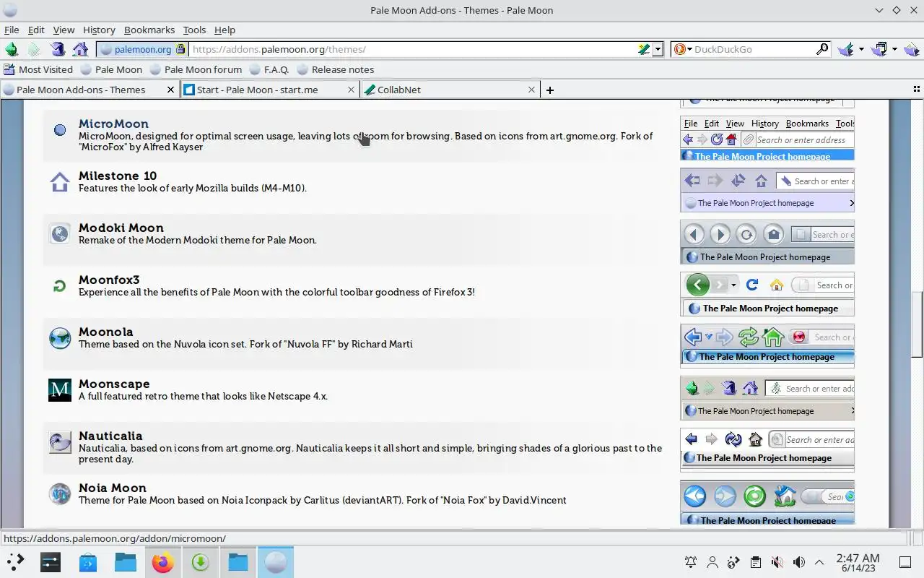924x578 pixels.
Task: Click the notifications bell tray icon
Action: (x=691, y=562)
